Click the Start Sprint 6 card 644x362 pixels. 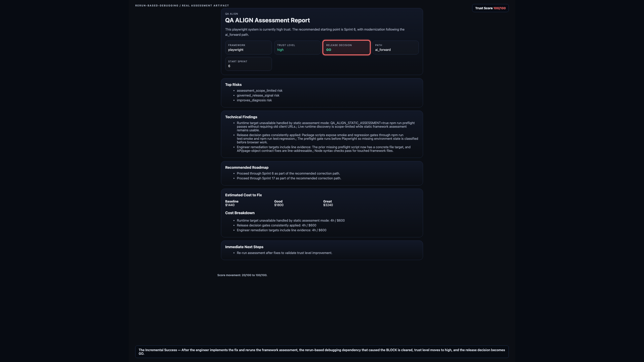(248, 64)
